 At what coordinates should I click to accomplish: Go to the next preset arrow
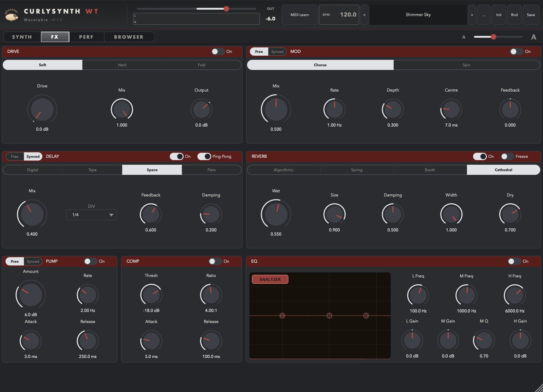point(472,15)
